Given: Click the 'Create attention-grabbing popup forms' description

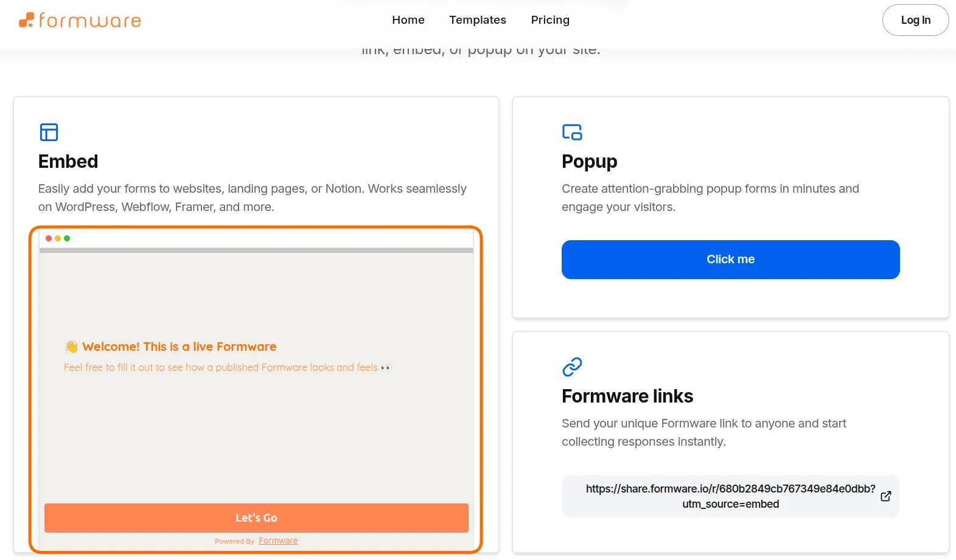Looking at the screenshot, I should (x=710, y=198).
